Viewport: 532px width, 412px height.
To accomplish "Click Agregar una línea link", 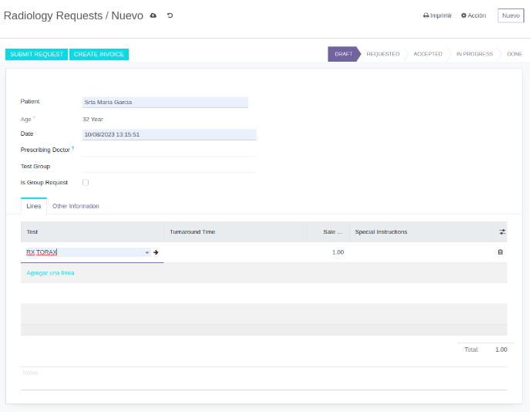I will pos(50,272).
